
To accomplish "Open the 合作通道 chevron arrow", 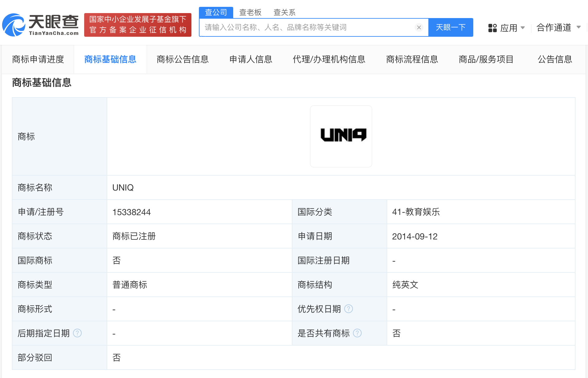I will point(579,28).
